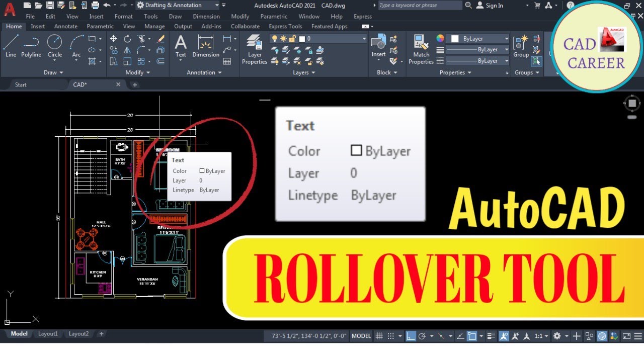
Task: Click the Copy tool icon
Action: 114,50
